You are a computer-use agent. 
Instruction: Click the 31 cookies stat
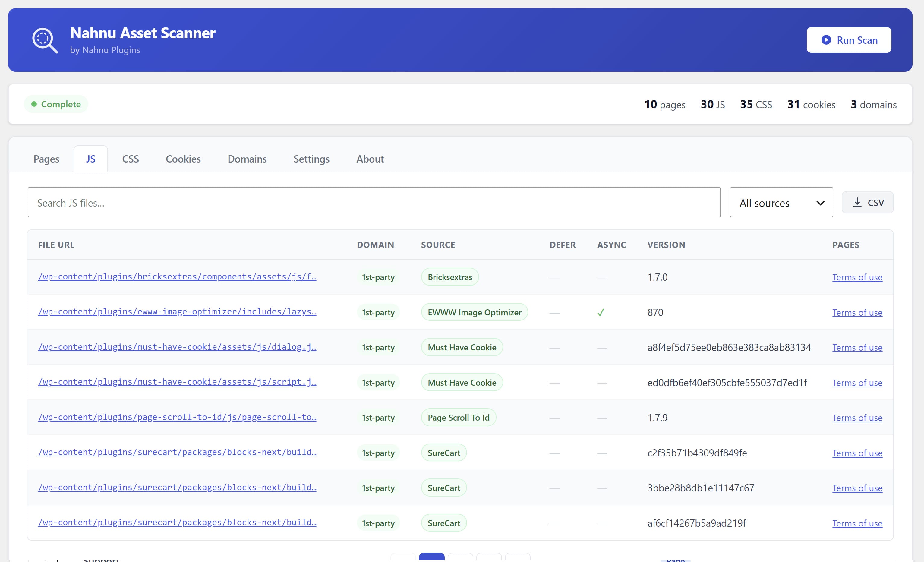811,104
